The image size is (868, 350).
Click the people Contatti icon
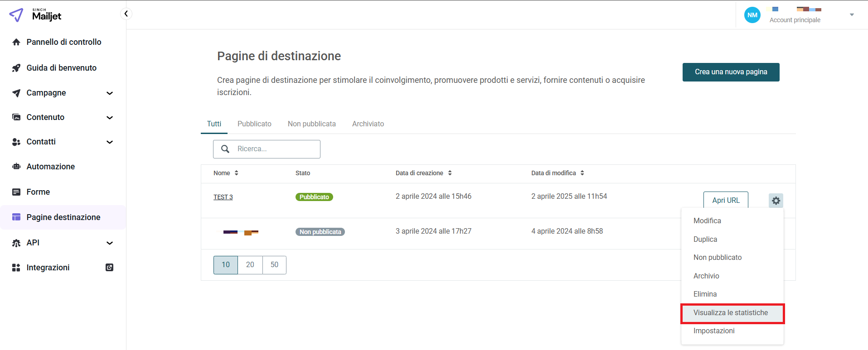pyautogui.click(x=16, y=142)
